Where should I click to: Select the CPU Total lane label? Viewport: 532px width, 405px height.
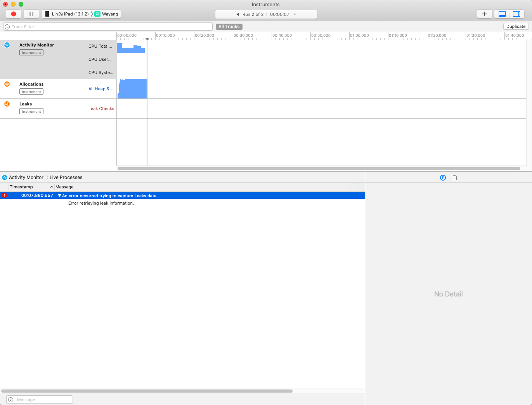tap(100, 46)
